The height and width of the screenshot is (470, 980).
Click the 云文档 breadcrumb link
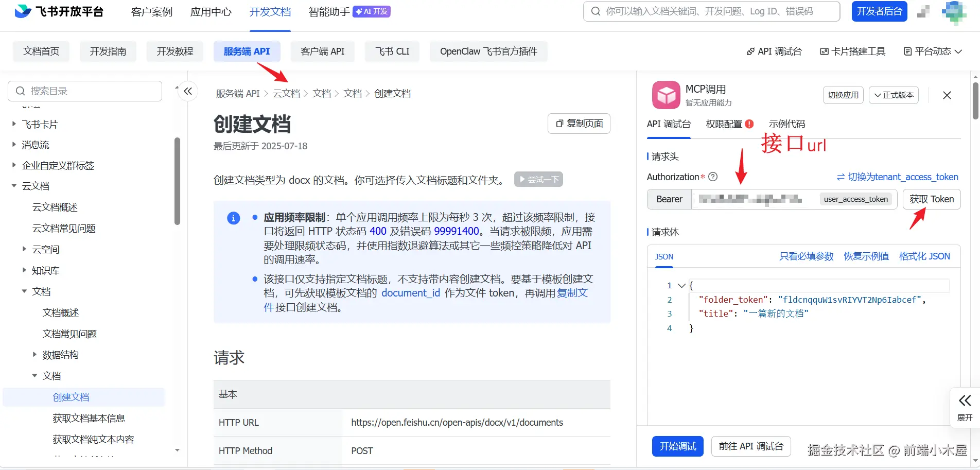coord(286,94)
